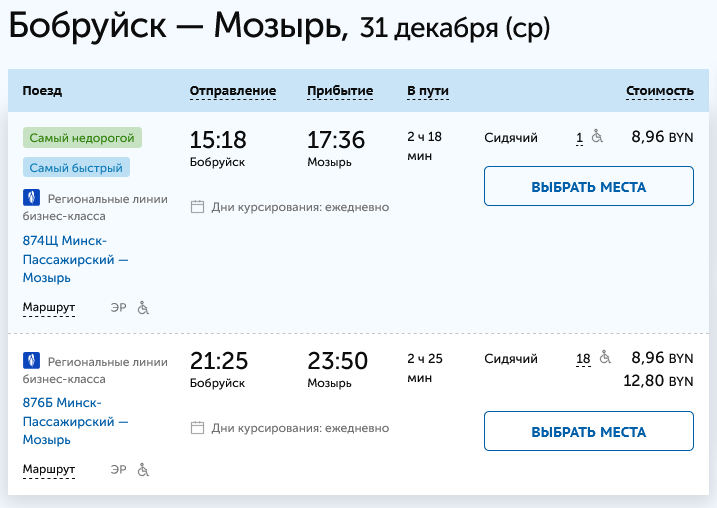Sort by Прибытие column header
The height and width of the screenshot is (508, 717).
point(340,91)
